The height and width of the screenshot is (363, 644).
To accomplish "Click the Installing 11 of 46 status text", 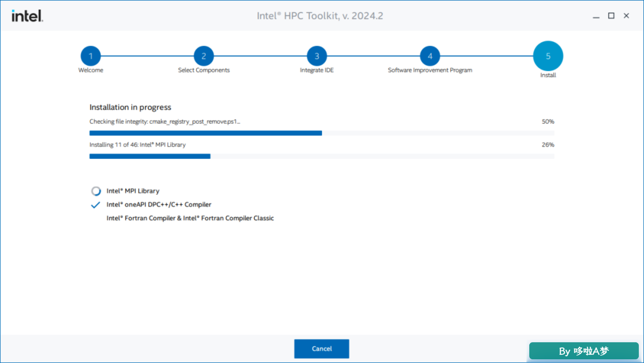I will tap(138, 145).
